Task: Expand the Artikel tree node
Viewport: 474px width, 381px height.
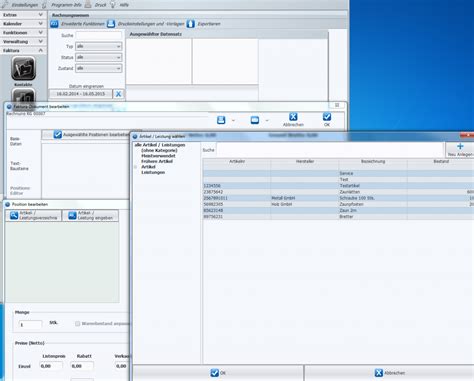Action: coord(136,167)
